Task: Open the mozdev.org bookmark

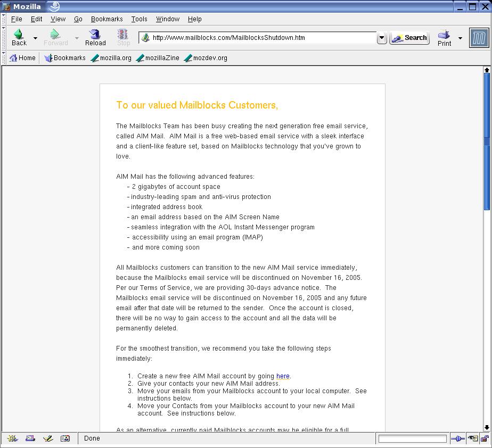Action: [x=206, y=58]
